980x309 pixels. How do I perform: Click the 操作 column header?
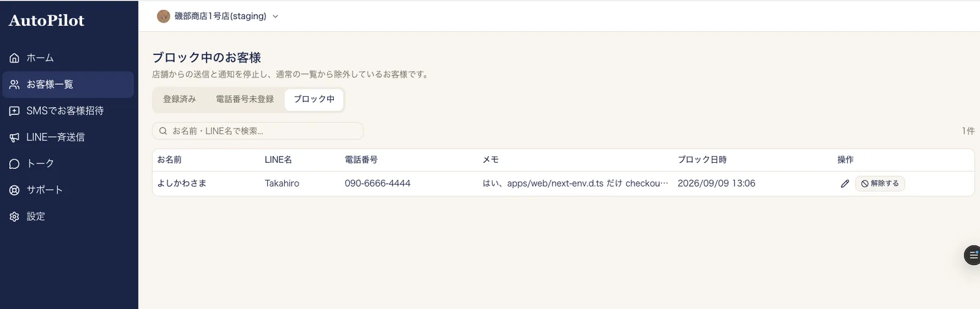pos(845,160)
